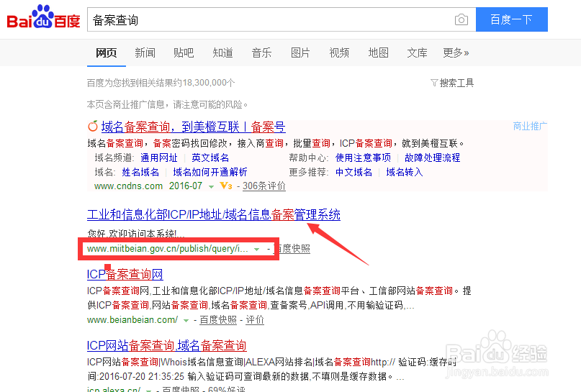Click the 百度一下 search button
The image size is (581, 392).
pos(511,19)
